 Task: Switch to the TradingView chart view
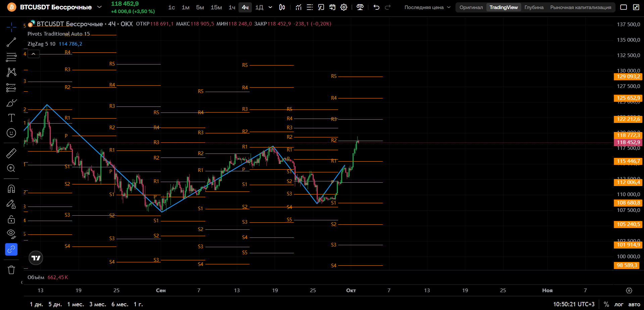(x=503, y=7)
